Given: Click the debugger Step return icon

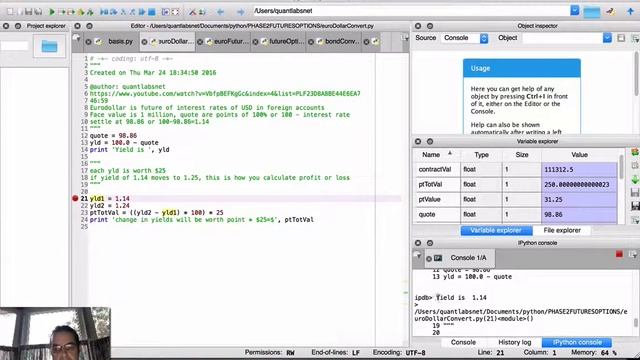Looking at the screenshot, I should 133,12.
